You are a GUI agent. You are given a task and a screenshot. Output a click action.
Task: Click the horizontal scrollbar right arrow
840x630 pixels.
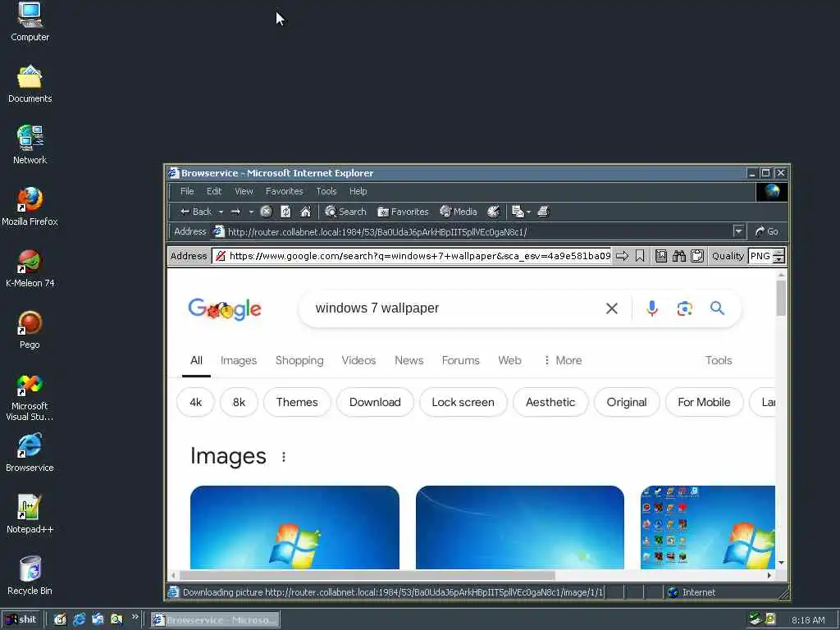tap(769, 575)
